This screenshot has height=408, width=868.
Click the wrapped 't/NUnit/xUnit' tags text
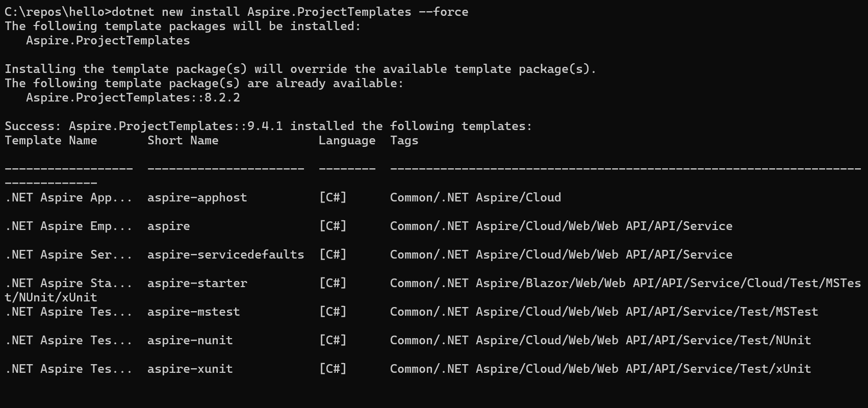click(x=50, y=297)
